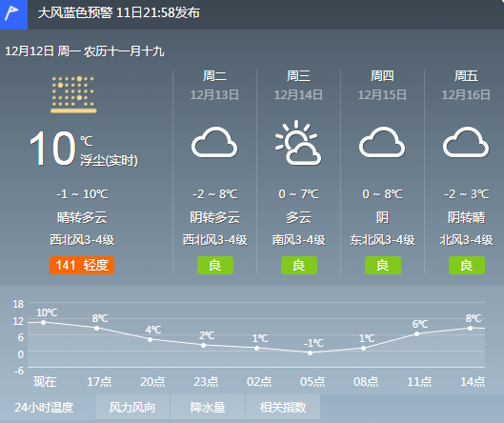
Task: Click Tuesday's green 良 air quality badge
Action: pyautogui.click(x=215, y=265)
